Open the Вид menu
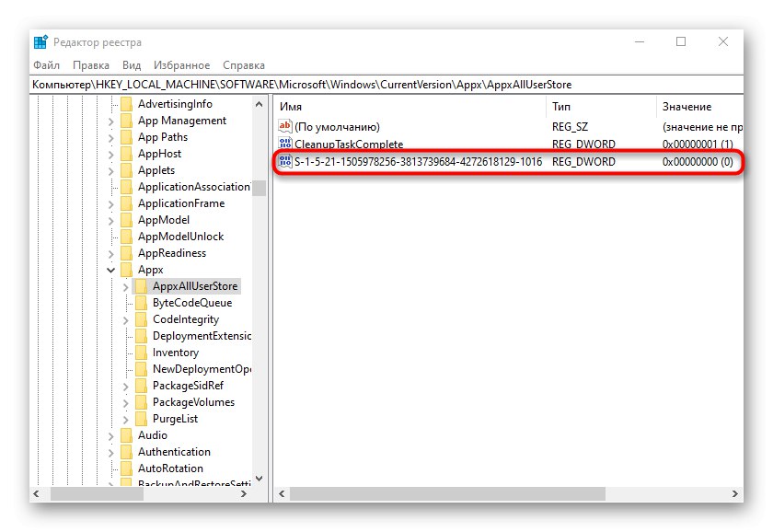773x532 pixels. pos(132,65)
